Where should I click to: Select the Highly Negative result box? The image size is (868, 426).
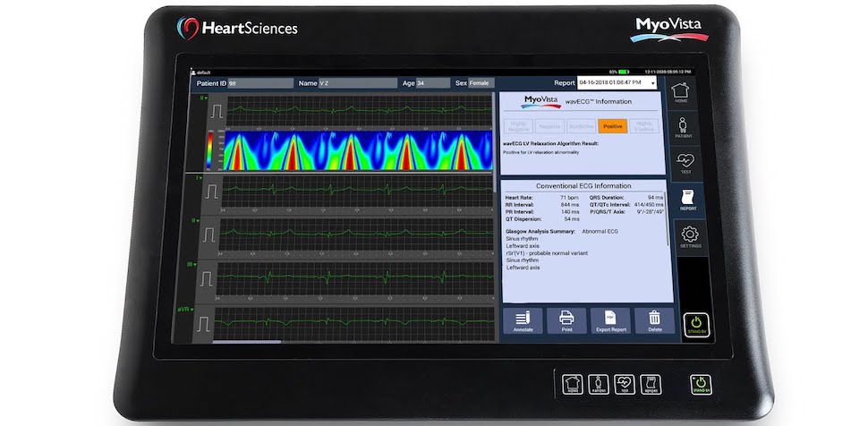click(519, 126)
